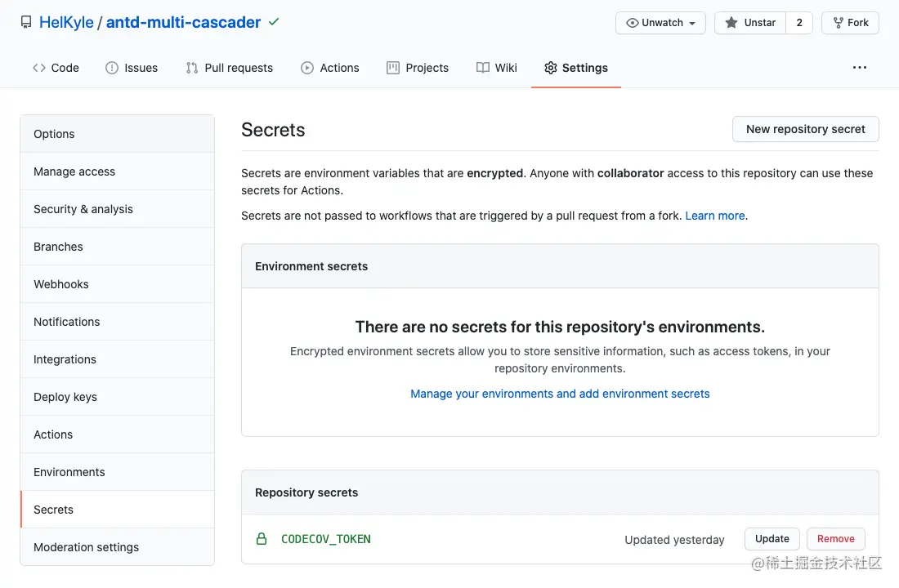Open Environments in the sidebar
Image resolution: width=899 pixels, height=588 pixels.
click(118, 472)
